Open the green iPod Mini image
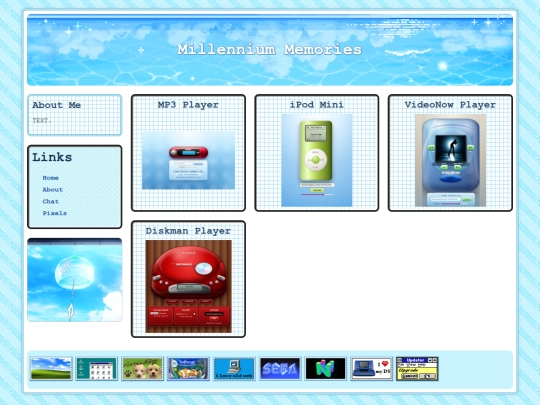This screenshot has width=540, height=405. click(x=317, y=160)
